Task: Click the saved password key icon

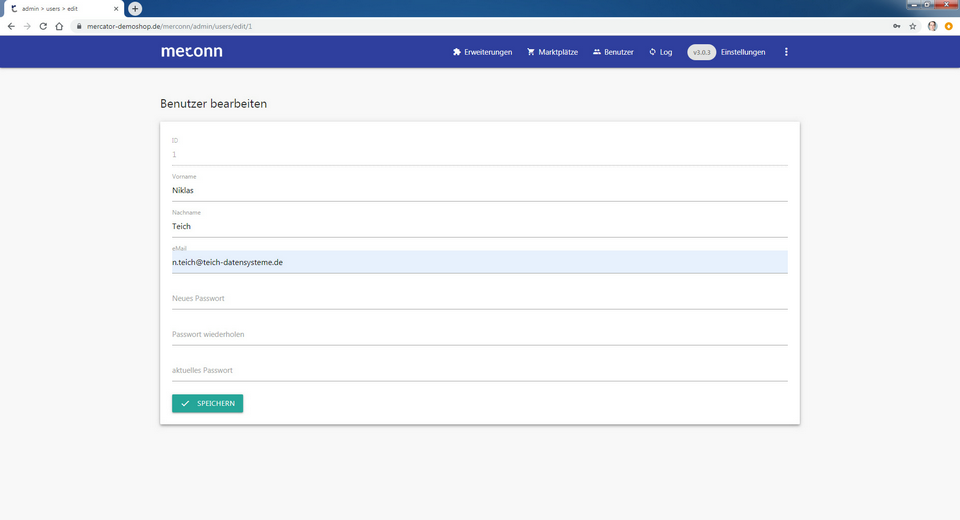Action: (x=896, y=26)
